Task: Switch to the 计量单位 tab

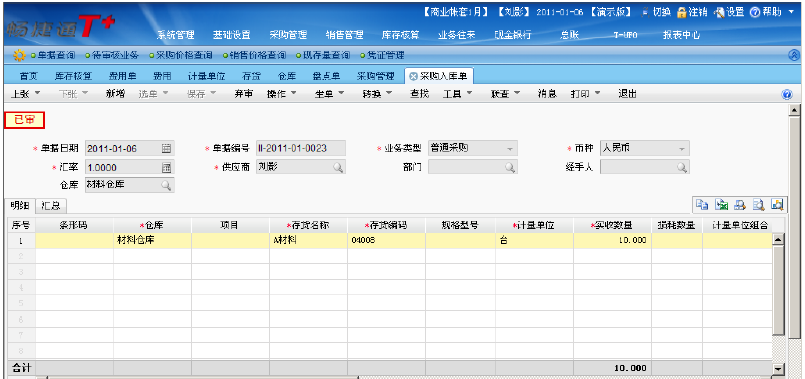Action: point(206,77)
